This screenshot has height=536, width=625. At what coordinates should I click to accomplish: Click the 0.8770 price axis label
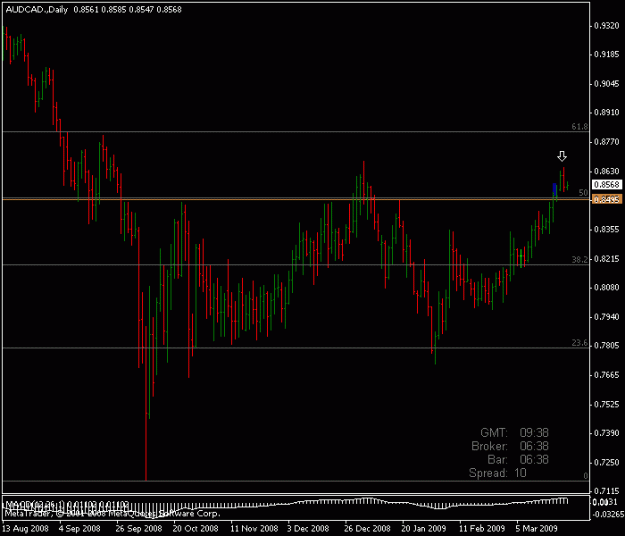[607, 142]
